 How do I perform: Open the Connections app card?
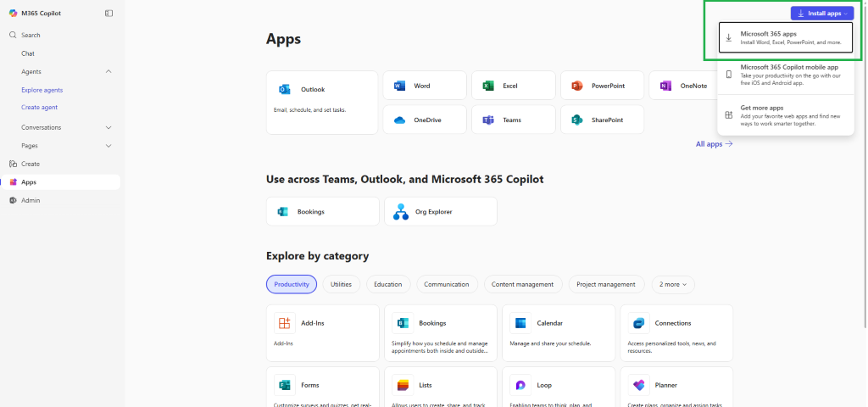[x=676, y=333]
